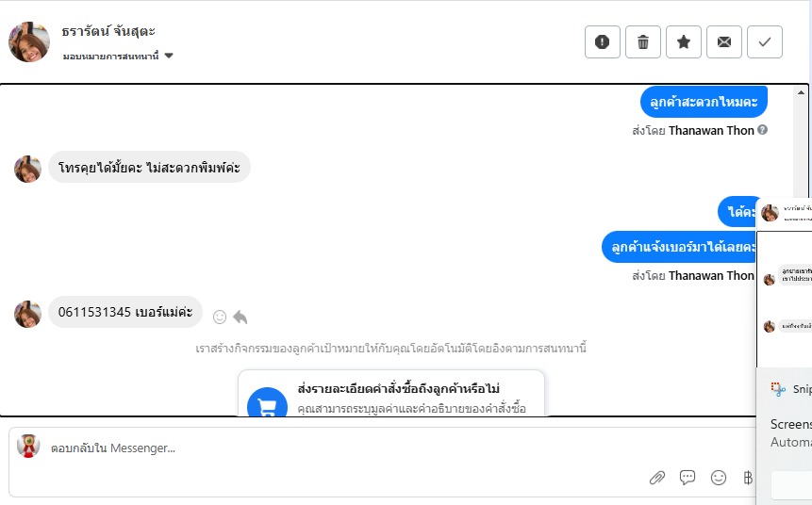Star this conversation for follow-up
The height and width of the screenshot is (505, 812).
[x=684, y=41]
